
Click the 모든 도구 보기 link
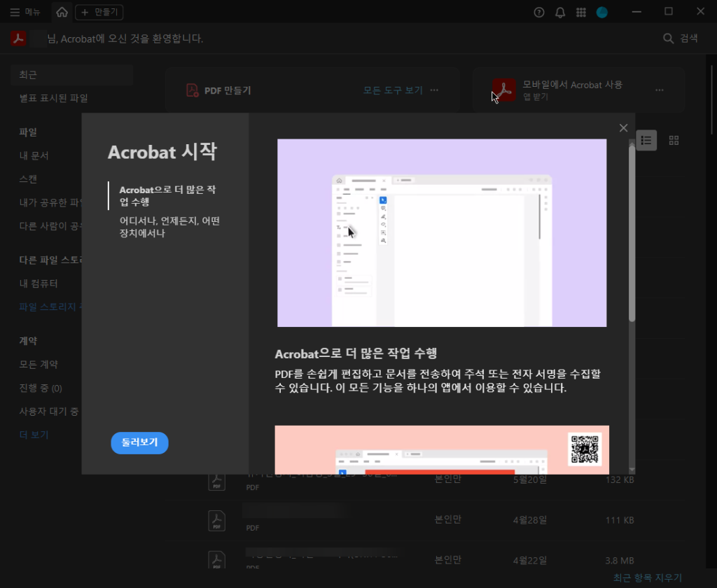[393, 90]
